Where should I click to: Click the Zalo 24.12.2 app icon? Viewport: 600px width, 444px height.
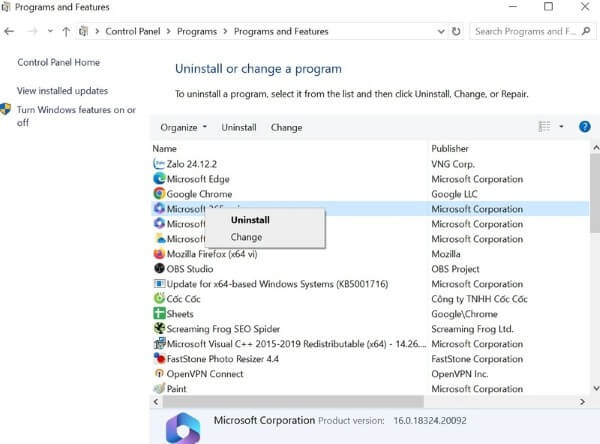(159, 164)
